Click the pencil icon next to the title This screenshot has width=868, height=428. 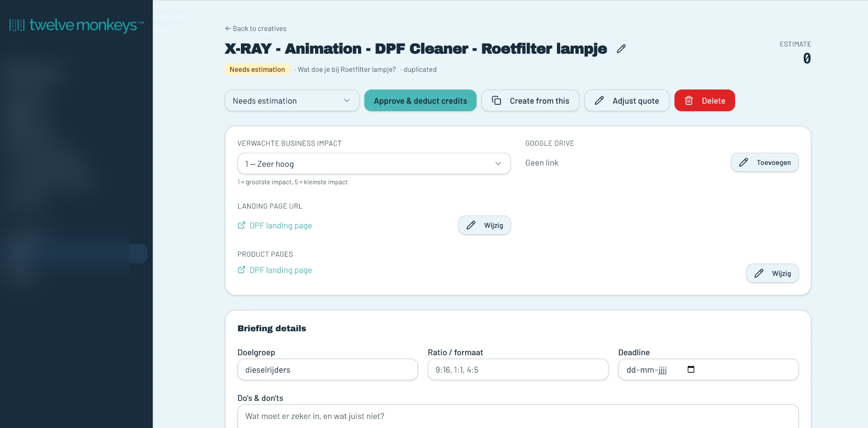621,49
